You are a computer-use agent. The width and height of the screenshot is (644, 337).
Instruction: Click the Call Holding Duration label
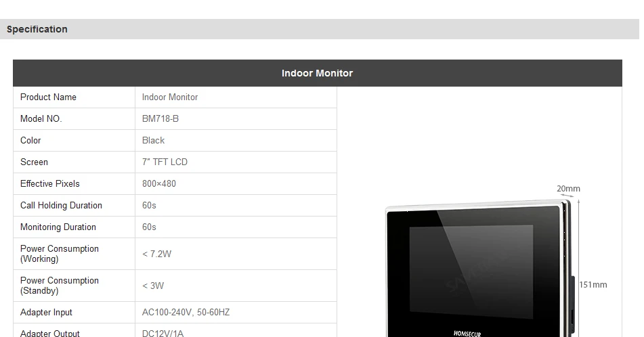point(61,206)
